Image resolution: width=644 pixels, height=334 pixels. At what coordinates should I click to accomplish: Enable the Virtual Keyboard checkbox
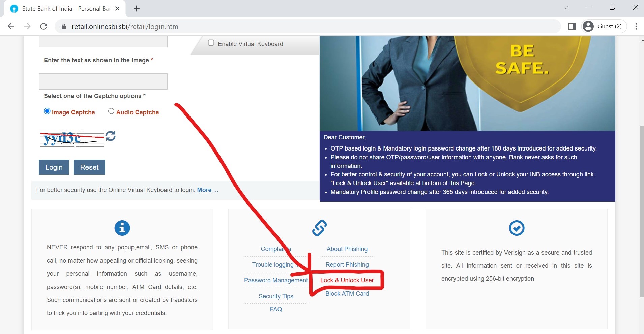[x=211, y=42]
